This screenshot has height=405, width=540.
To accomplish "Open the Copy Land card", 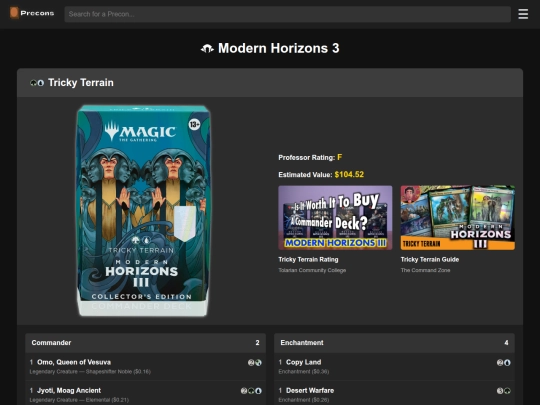I will [x=303, y=362].
